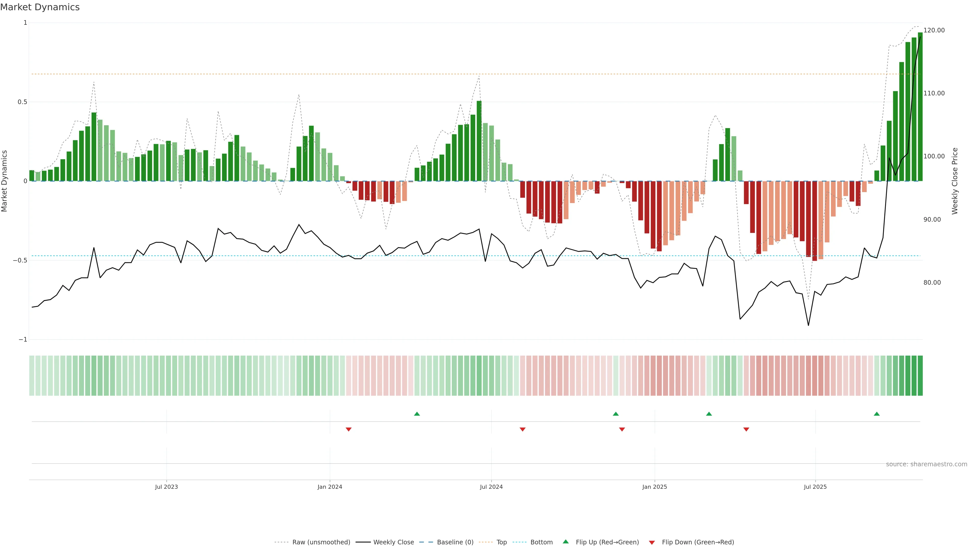
Task: Click the last green Flip Up triangle near September 2025
Action: (877, 414)
